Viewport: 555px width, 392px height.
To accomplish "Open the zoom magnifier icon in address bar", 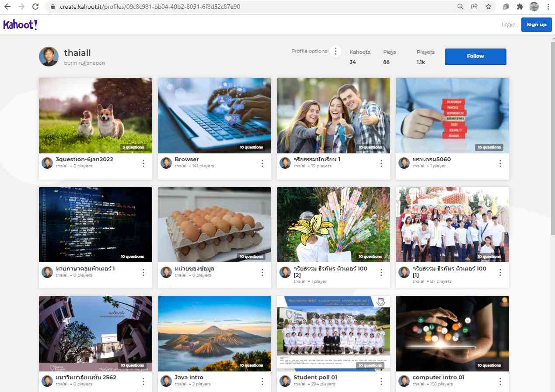I will [460, 7].
